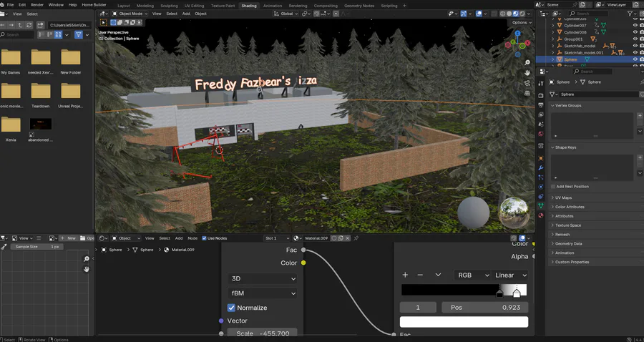Image resolution: width=644 pixels, height=342 pixels.
Task: Select thumbnail display mode in file browser
Action: [58, 35]
